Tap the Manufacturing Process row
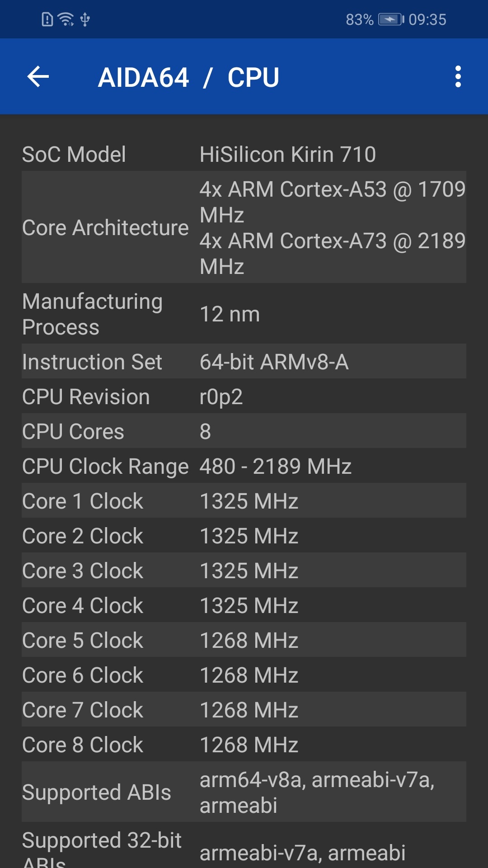The width and height of the screenshot is (488, 868). pyautogui.click(x=93, y=314)
